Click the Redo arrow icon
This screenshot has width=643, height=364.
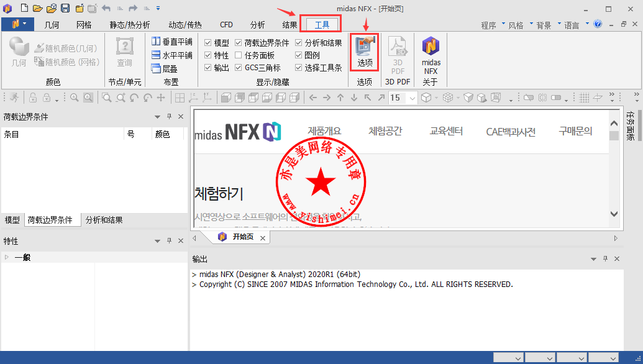133,8
